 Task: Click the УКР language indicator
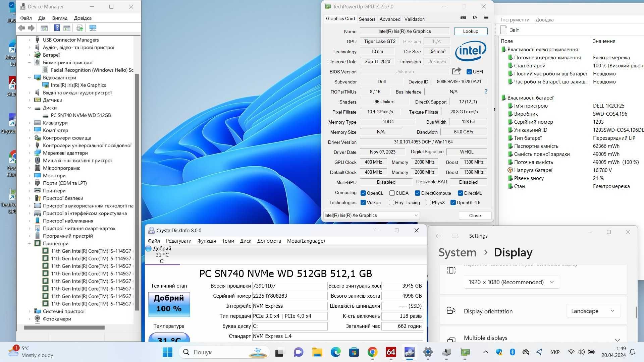pos(555,352)
